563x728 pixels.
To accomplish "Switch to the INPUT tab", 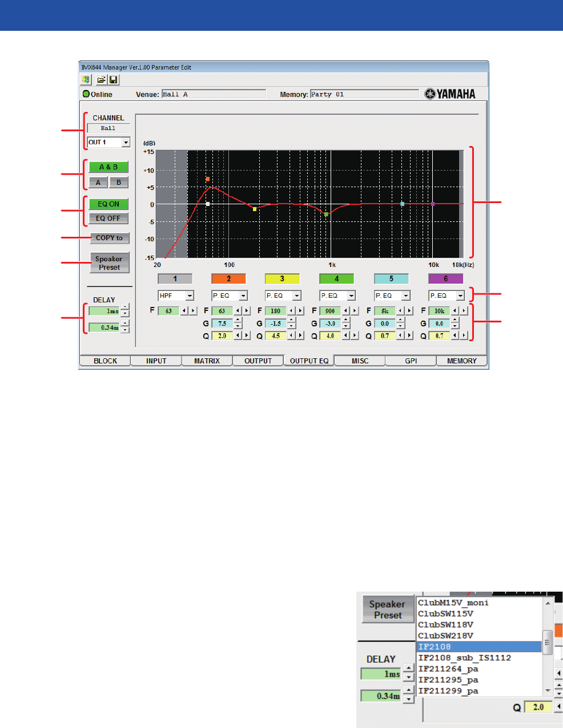I will pyautogui.click(x=156, y=361).
